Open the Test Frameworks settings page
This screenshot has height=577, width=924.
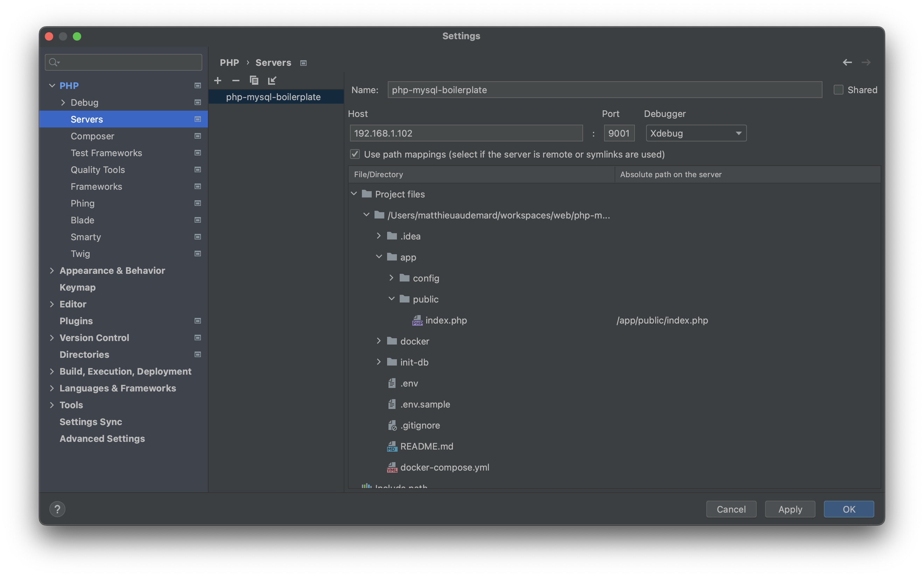point(124,153)
